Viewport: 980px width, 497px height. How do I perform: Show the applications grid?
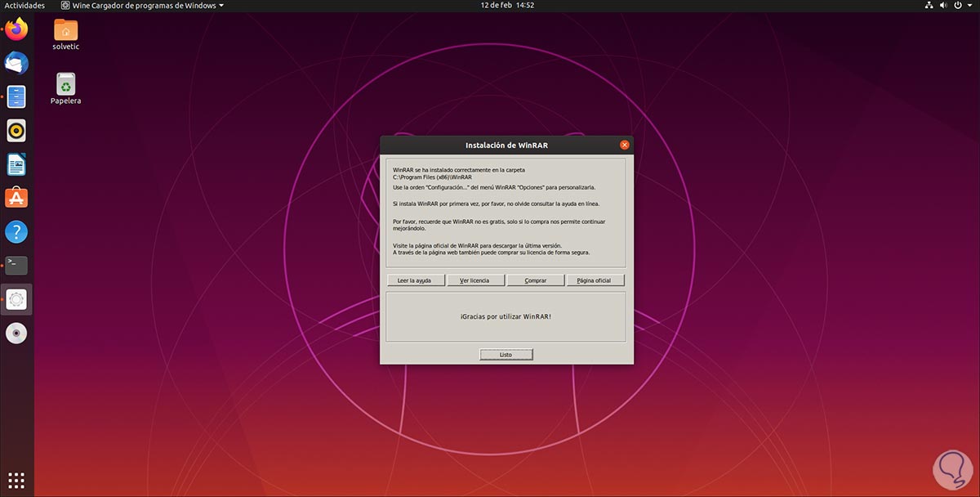(x=16, y=480)
